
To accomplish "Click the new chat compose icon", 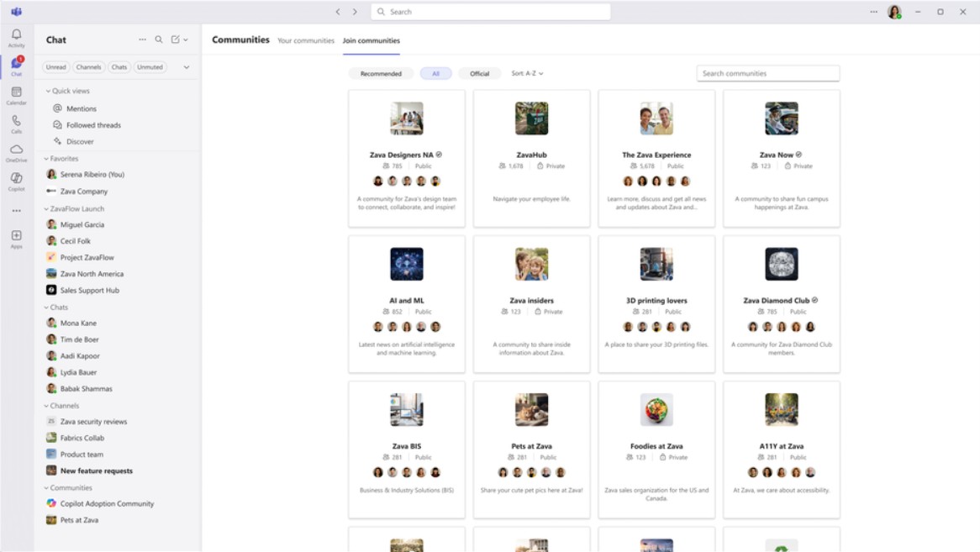I will [x=176, y=39].
